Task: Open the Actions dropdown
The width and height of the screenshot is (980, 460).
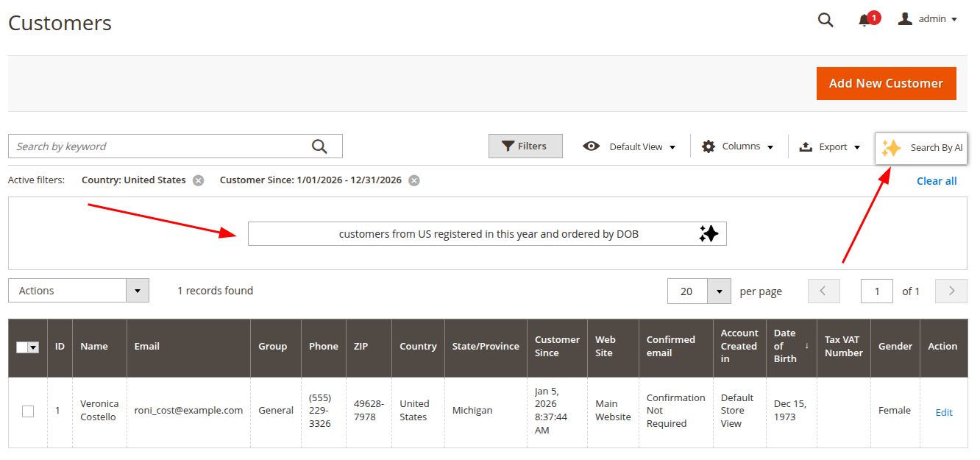Action: [x=79, y=291]
